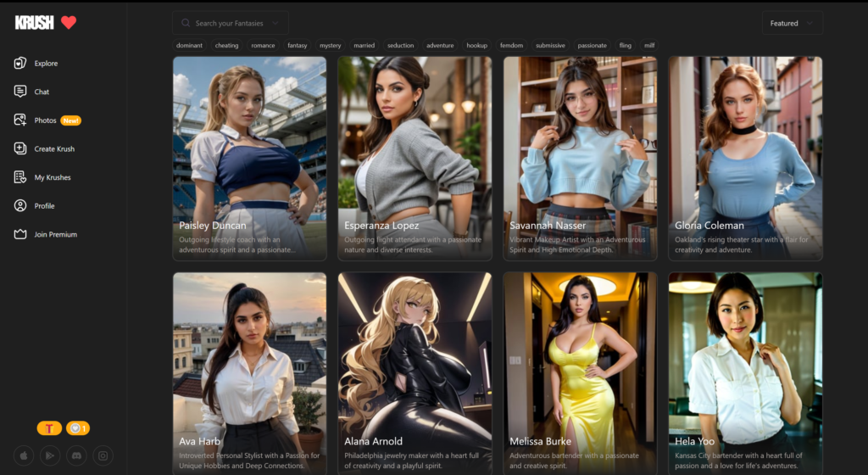The height and width of the screenshot is (475, 868).
Task: Open the Discord community icon
Action: (x=76, y=455)
